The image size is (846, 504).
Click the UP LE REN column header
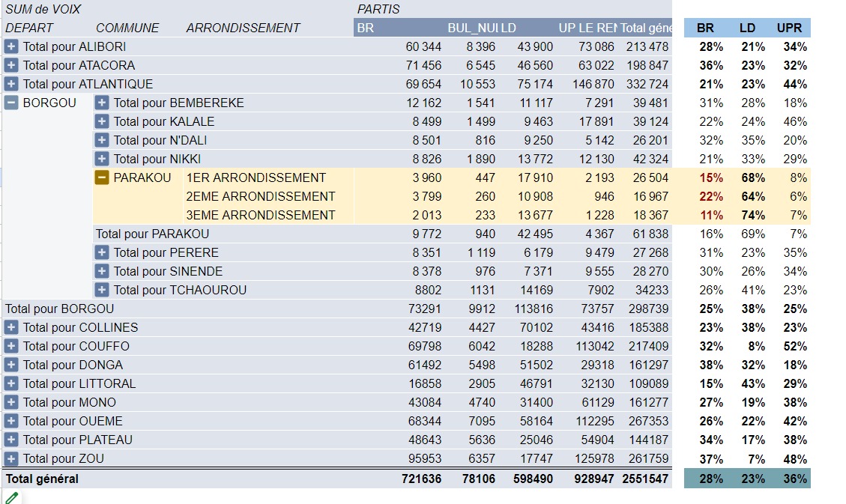pos(587,28)
